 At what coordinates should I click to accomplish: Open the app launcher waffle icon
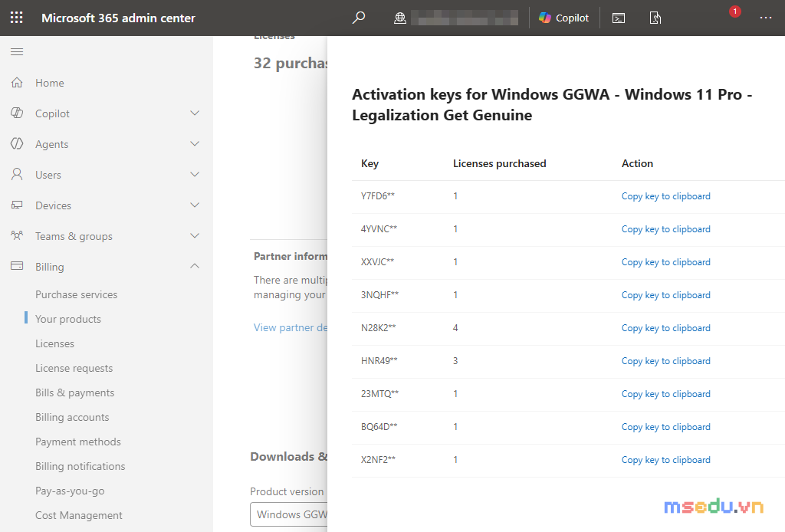click(x=17, y=18)
